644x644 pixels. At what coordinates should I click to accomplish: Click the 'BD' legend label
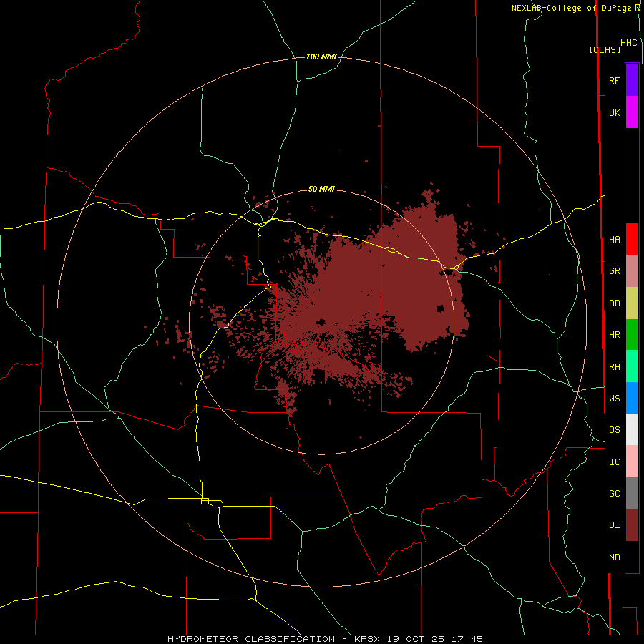pos(614,303)
